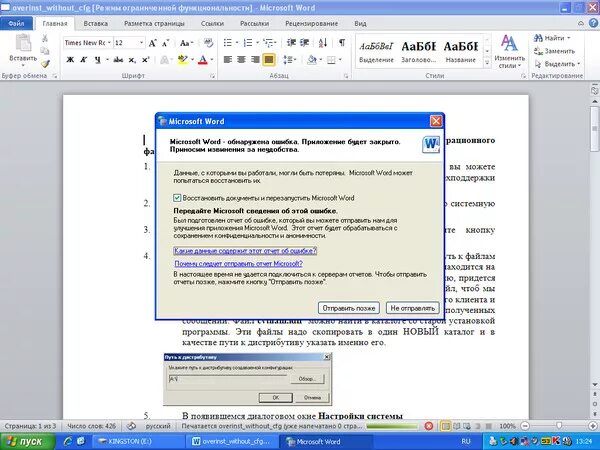Click the sort A-Z icon
The image size is (600, 450).
(323, 42)
